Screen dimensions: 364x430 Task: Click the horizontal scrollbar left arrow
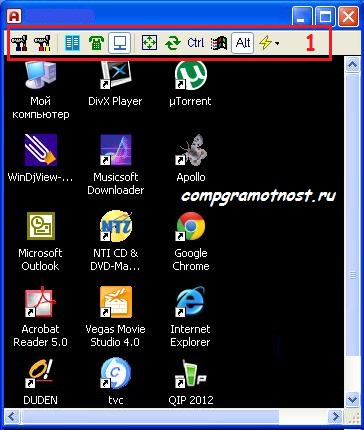click(12, 416)
